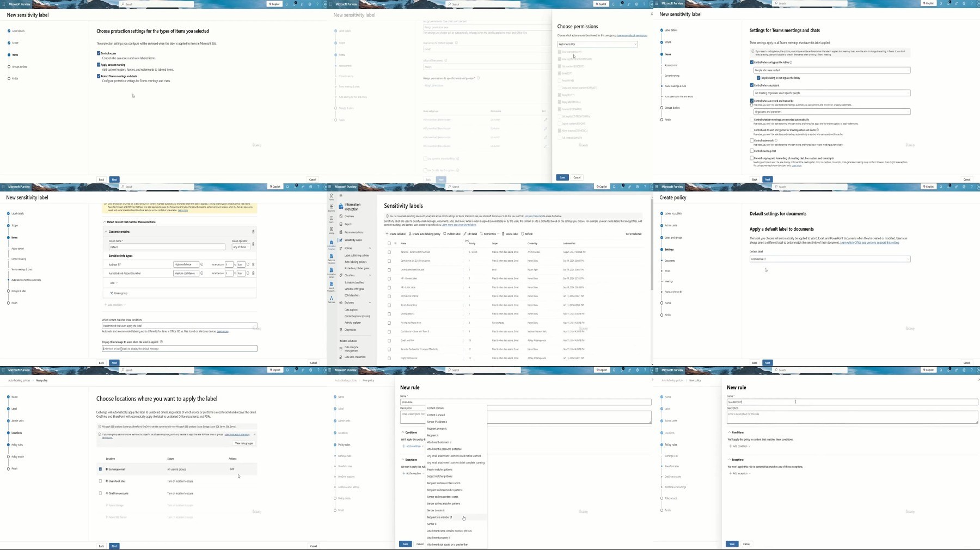
Task: Toggle Apply content marking checkbox
Action: [99, 65]
